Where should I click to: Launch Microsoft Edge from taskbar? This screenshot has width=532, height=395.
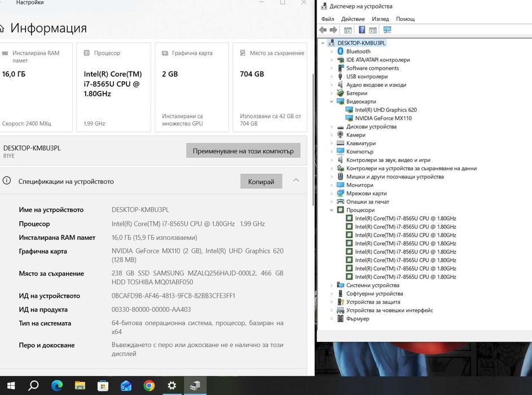point(57,385)
